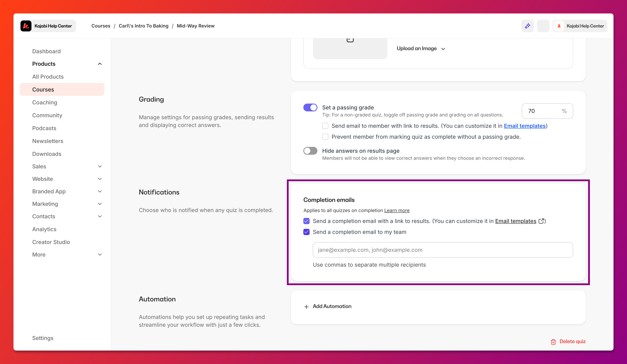Expand the Marketing menu chevron
The width and height of the screenshot is (627, 364).
click(x=100, y=204)
